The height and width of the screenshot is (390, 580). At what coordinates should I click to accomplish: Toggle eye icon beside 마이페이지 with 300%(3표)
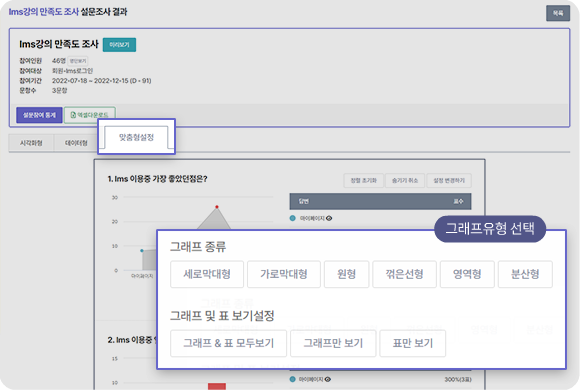coord(328,379)
